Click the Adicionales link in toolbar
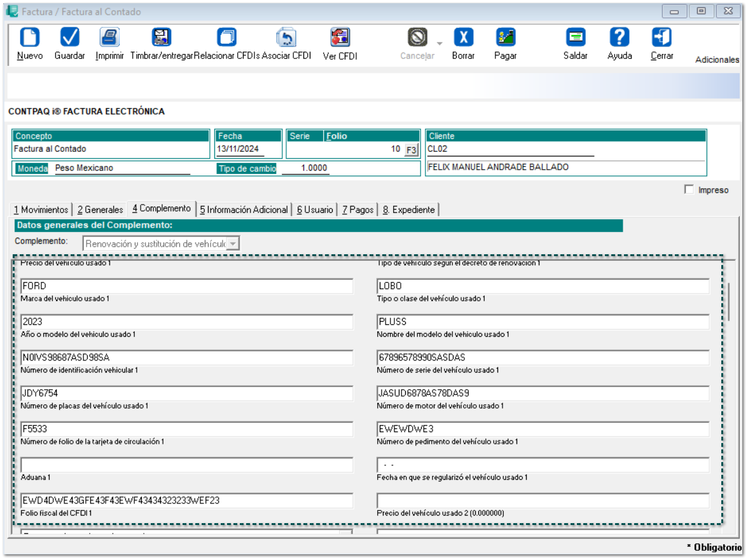The width and height of the screenshot is (748, 560). tap(717, 60)
